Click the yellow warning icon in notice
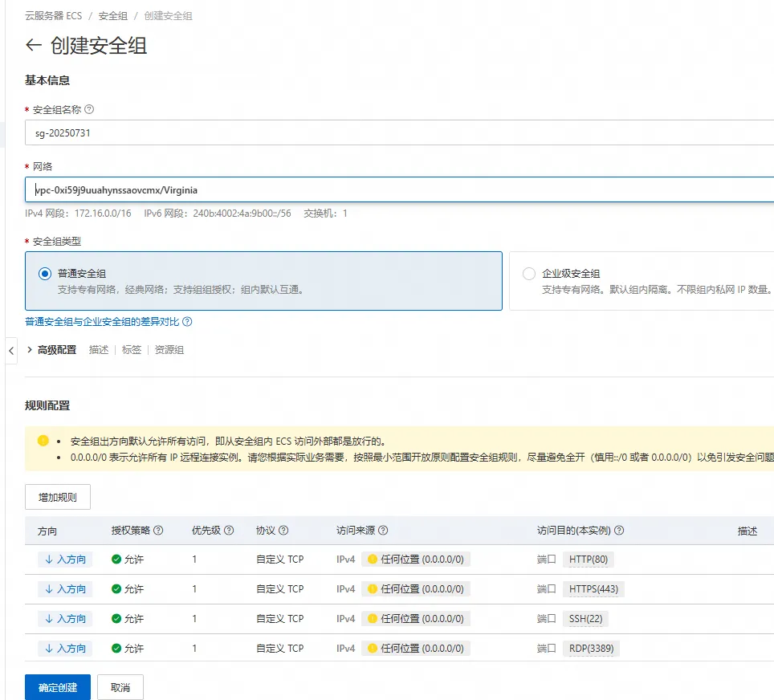Image resolution: width=774 pixels, height=700 pixels. click(43, 441)
